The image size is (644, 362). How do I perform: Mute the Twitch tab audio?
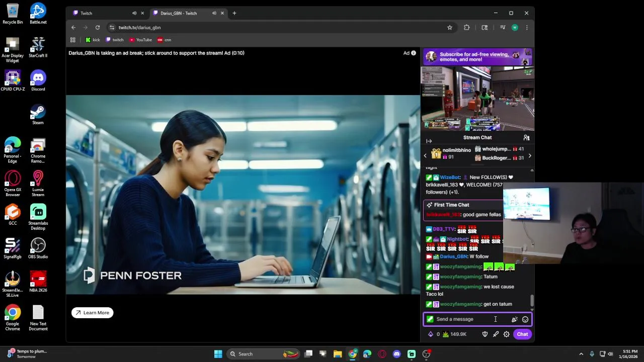click(x=134, y=13)
